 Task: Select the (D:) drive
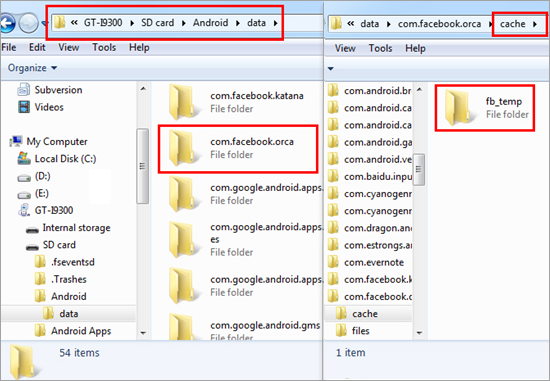pos(34,176)
